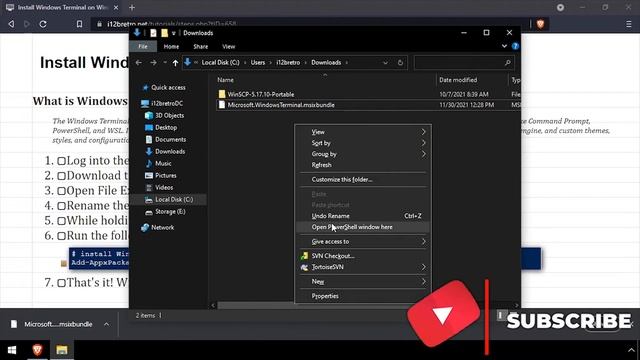
Task: Expand New submenu in context menu
Action: point(363,282)
